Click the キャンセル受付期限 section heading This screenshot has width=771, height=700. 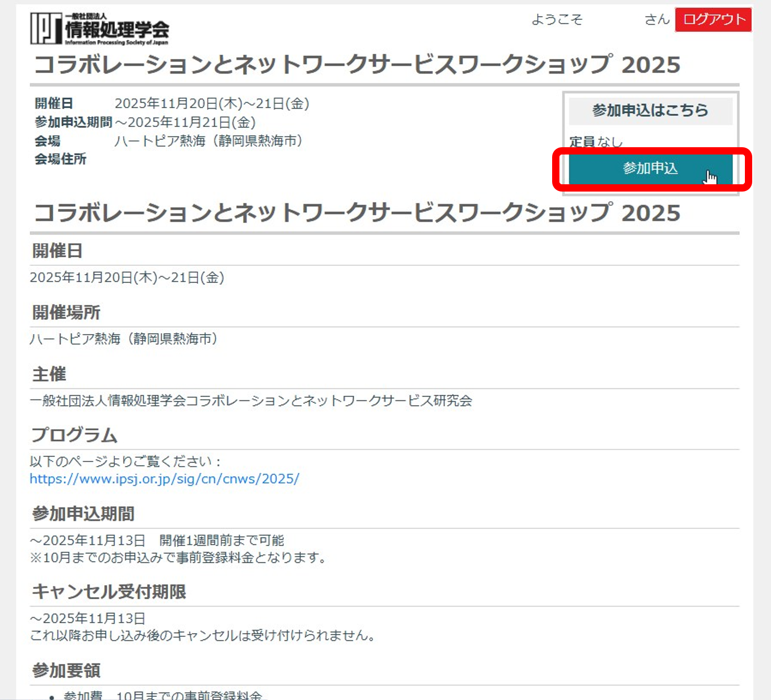click(x=109, y=591)
